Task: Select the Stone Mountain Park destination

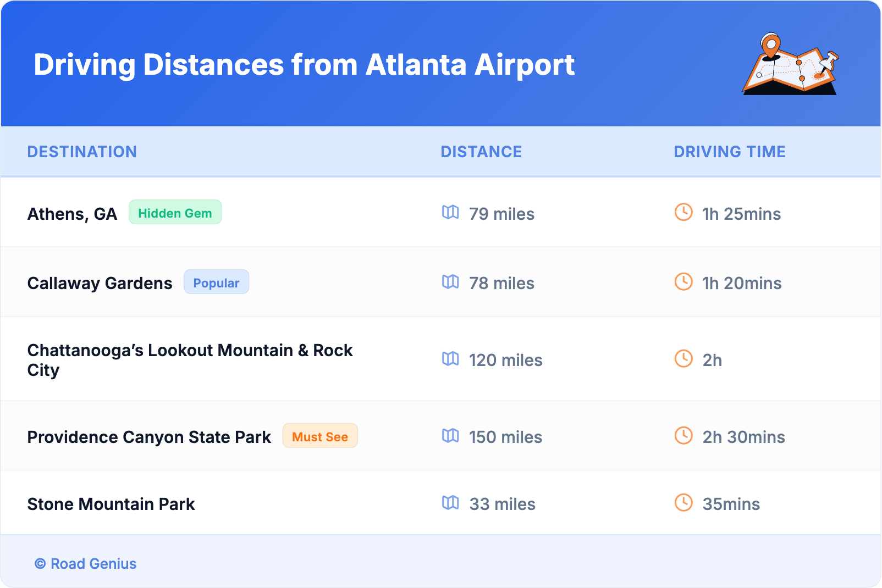Action: 111,504
